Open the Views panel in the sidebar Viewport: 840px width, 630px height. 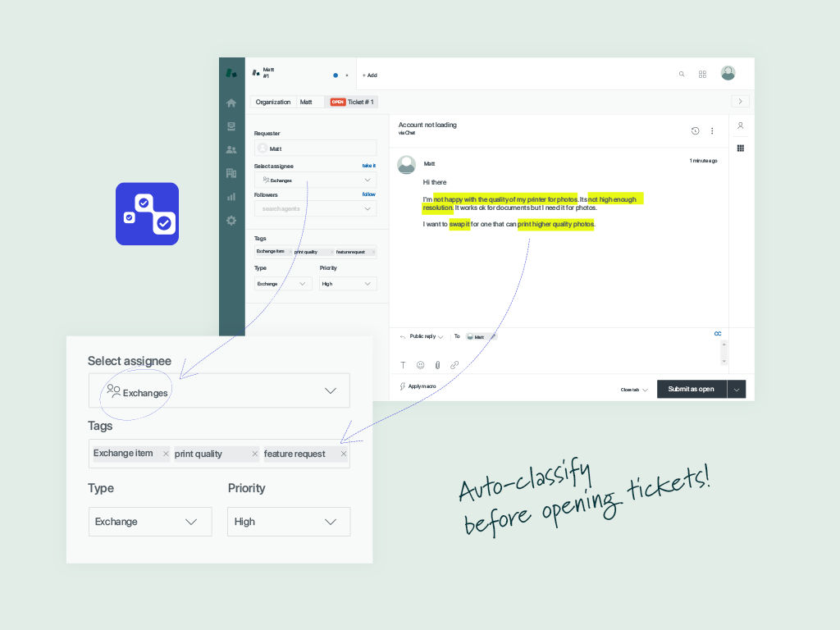point(231,126)
